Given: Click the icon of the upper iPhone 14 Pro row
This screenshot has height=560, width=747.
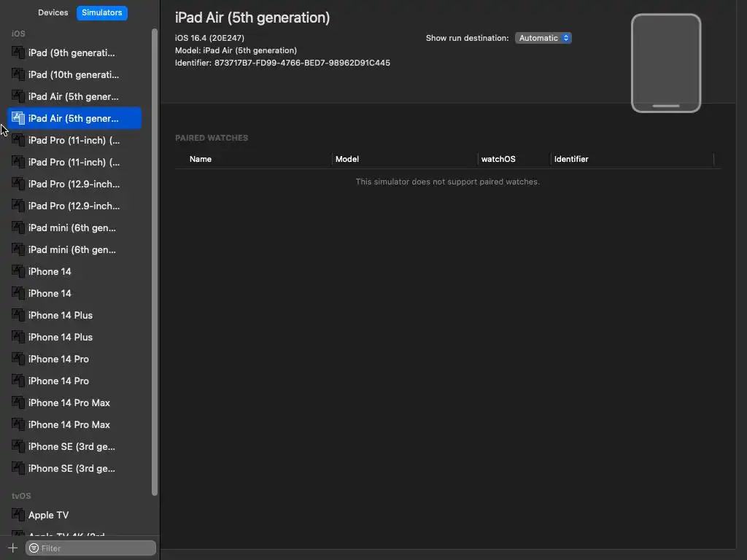Looking at the screenshot, I should (x=18, y=359).
